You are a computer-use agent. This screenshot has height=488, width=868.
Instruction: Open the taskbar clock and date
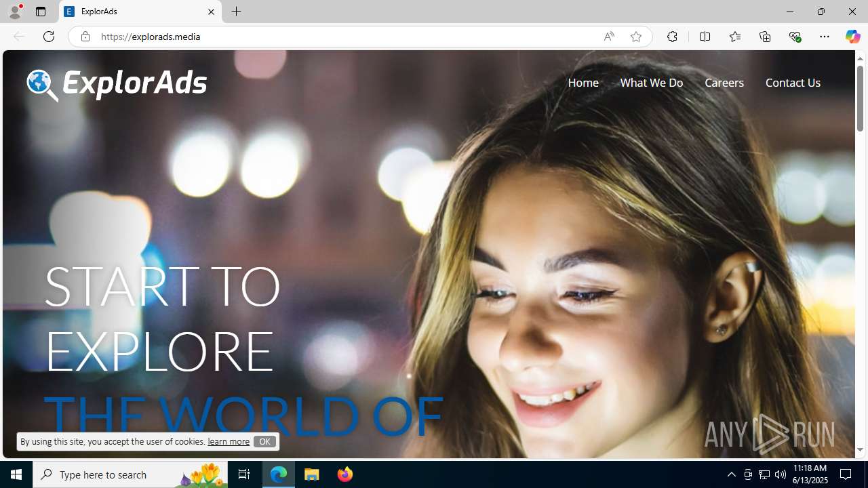810,474
